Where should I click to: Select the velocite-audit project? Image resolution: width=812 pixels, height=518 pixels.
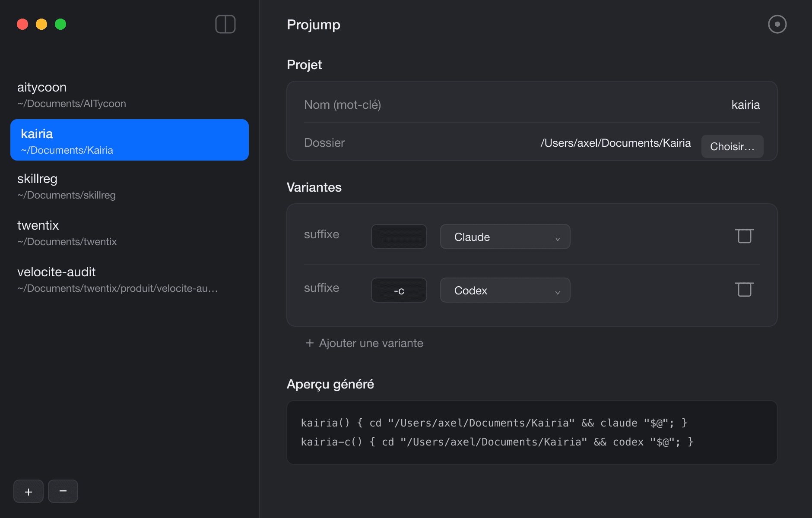tap(130, 280)
